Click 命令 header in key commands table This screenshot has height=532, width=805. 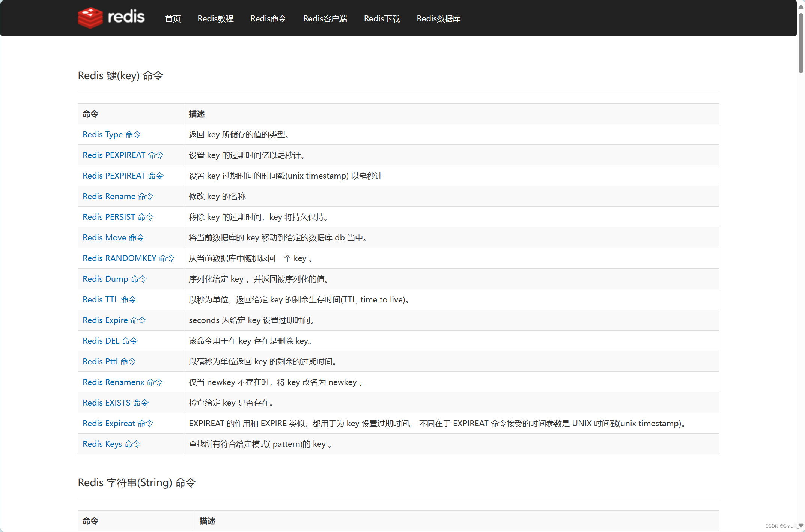[90, 114]
